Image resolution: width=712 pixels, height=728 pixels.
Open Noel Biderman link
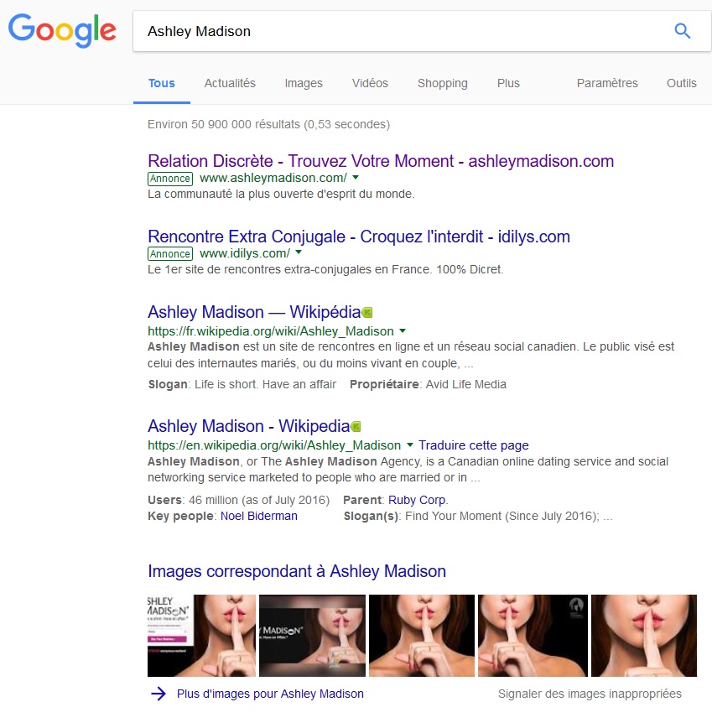pos(258,516)
